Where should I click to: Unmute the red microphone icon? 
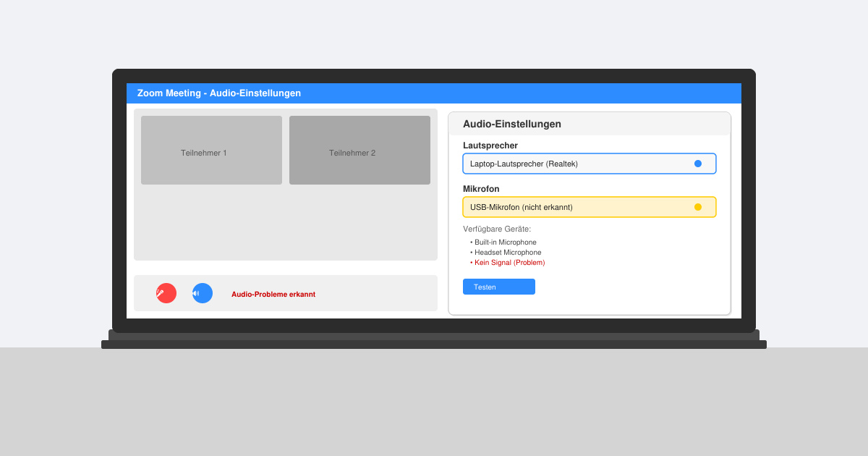[x=166, y=293]
